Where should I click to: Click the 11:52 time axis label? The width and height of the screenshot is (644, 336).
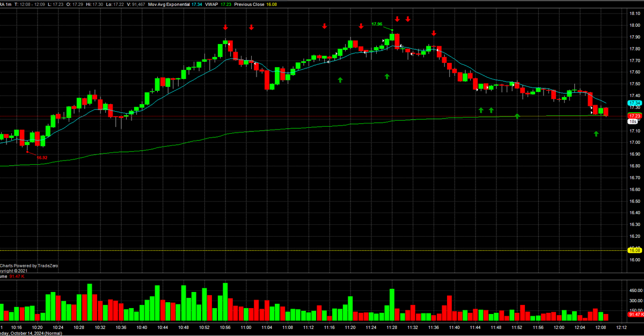517,327
